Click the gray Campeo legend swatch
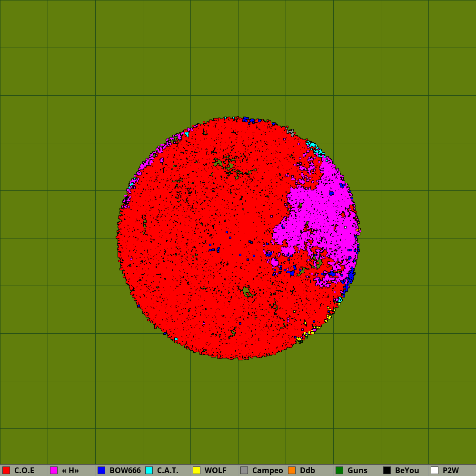476x476 pixels. point(244,470)
